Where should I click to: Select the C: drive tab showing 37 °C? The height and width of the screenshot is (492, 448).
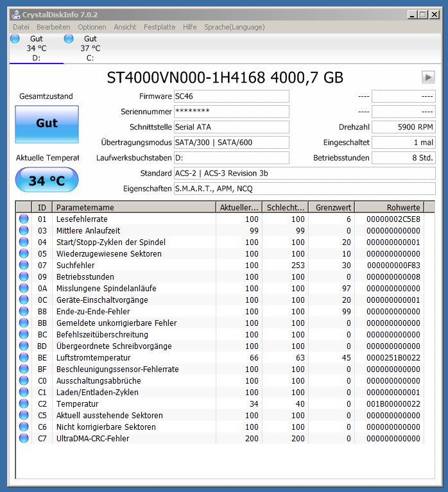pos(90,48)
